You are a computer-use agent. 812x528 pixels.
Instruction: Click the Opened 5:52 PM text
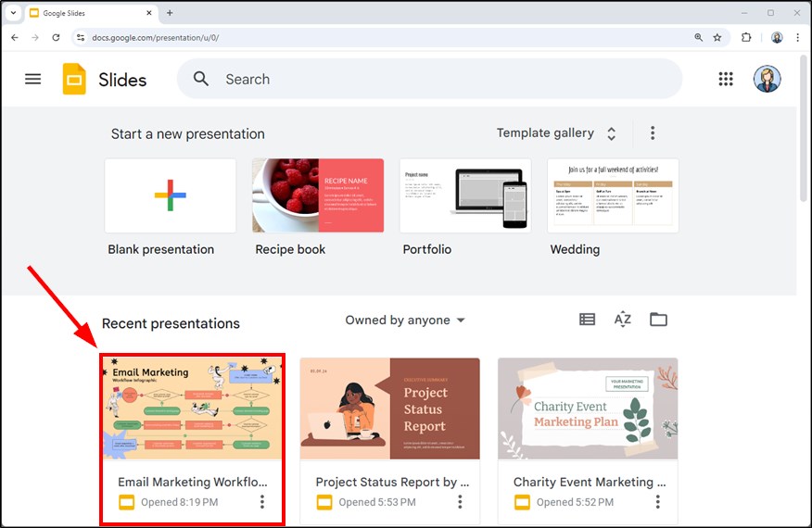pos(575,502)
